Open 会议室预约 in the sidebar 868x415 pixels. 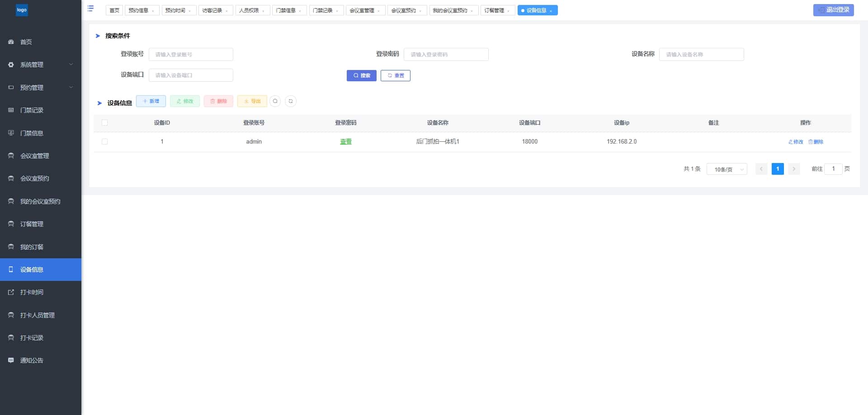coord(41,178)
